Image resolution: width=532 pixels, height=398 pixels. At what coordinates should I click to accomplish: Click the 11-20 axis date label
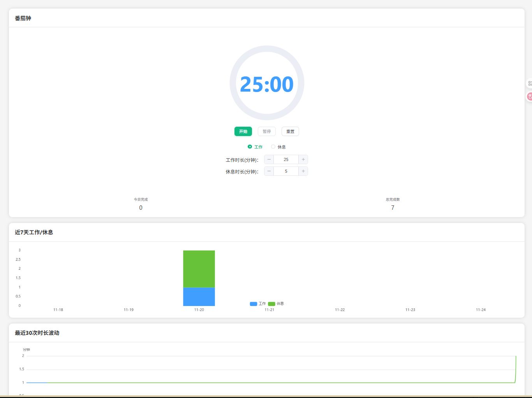(199, 310)
